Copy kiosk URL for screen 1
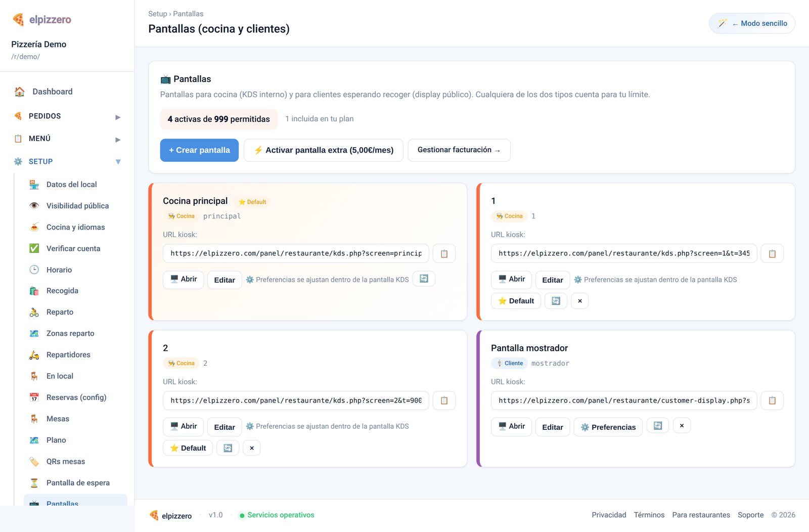Screen dimensions: 809x532 (772, 253)
